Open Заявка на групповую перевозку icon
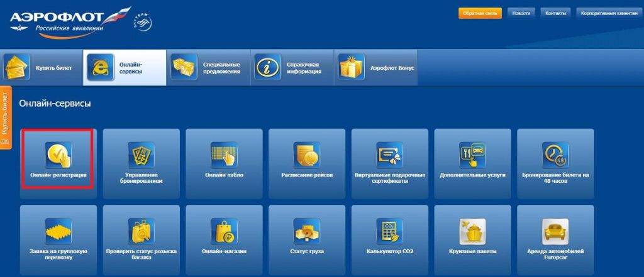This screenshot has width=644, height=277. [58, 231]
